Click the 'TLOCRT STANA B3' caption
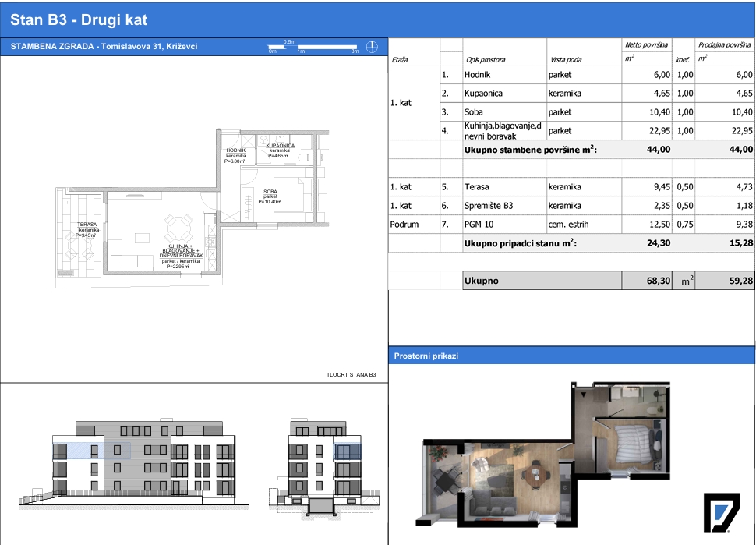The height and width of the screenshot is (545, 756). tap(351, 375)
